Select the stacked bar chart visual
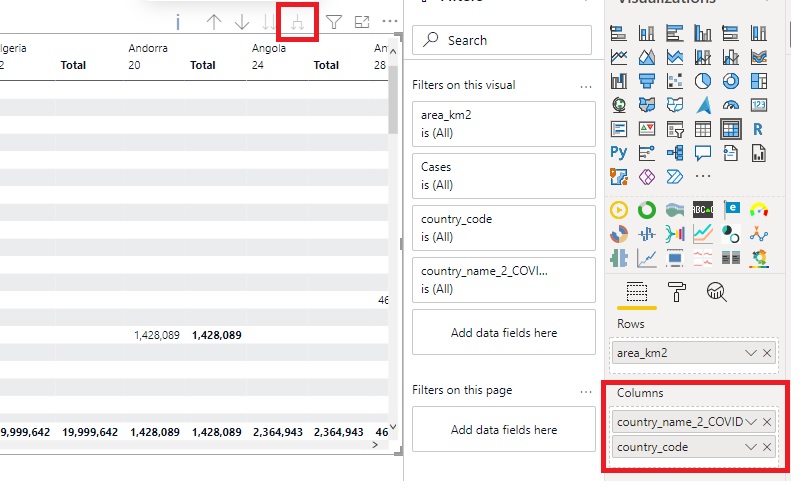Screen dimensions: 804x496 coord(618,33)
